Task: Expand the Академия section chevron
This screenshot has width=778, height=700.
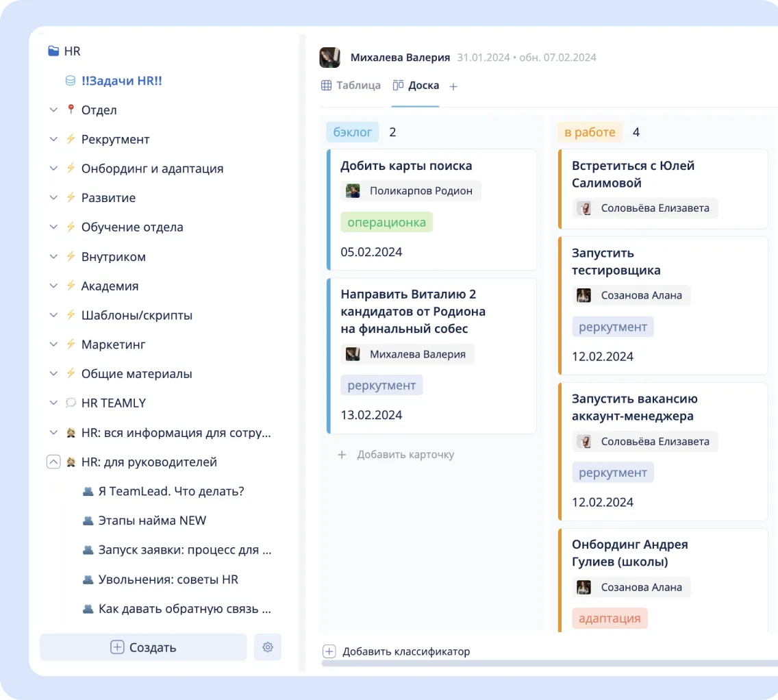Action: (53, 286)
